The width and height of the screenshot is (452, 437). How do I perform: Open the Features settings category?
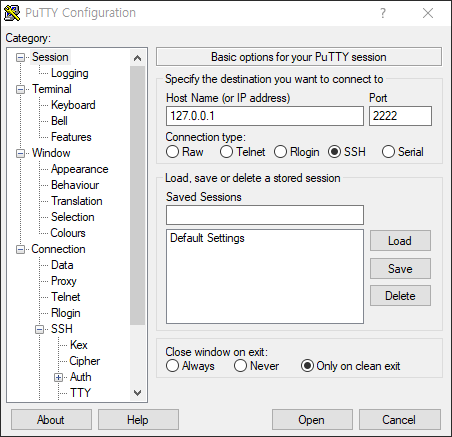tap(71, 137)
